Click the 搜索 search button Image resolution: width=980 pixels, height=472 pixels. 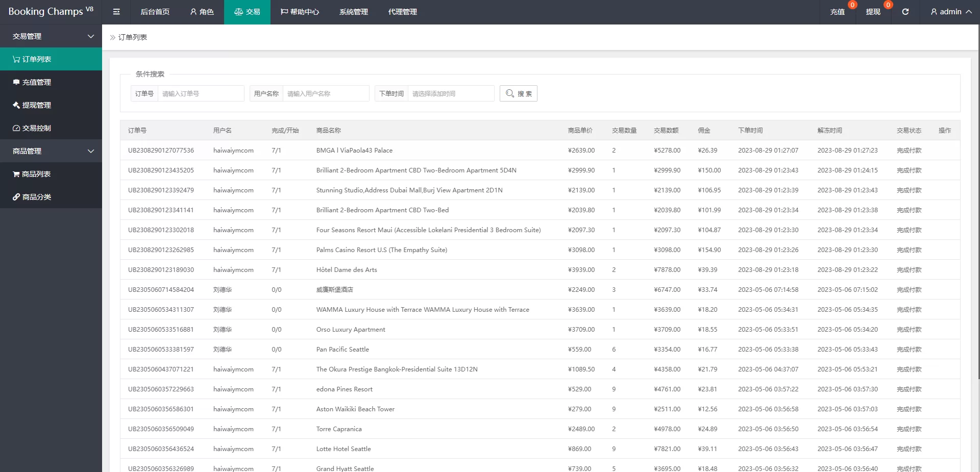pyautogui.click(x=518, y=93)
